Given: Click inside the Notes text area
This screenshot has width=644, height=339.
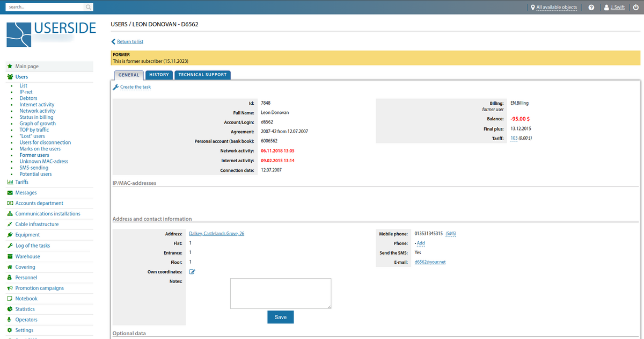Looking at the screenshot, I should point(280,293).
